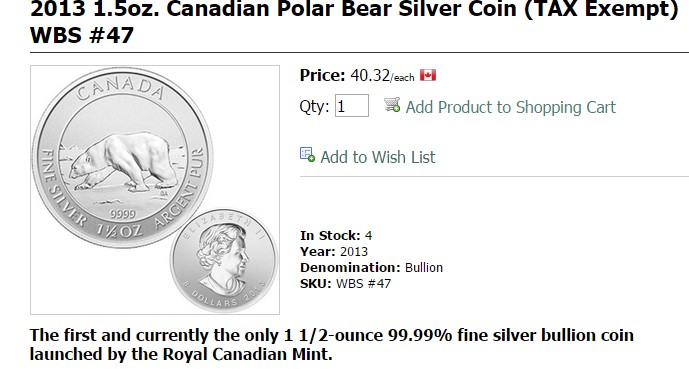The width and height of the screenshot is (689, 369).
Task: Add Product to Shopping Cart link
Action: [x=511, y=107]
